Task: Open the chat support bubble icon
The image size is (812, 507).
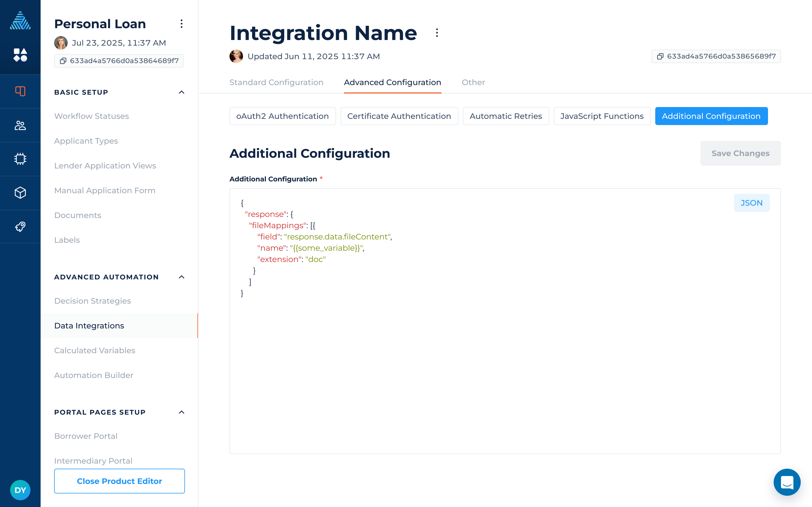Action: 787,482
